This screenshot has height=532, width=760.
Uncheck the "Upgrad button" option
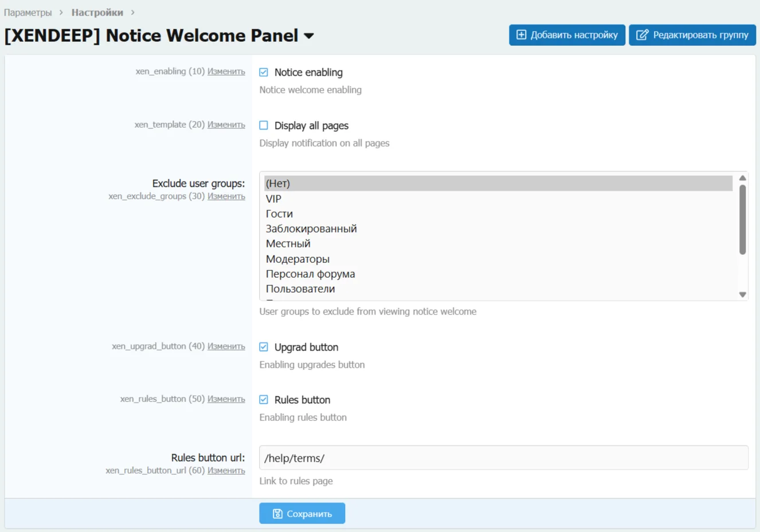click(264, 346)
